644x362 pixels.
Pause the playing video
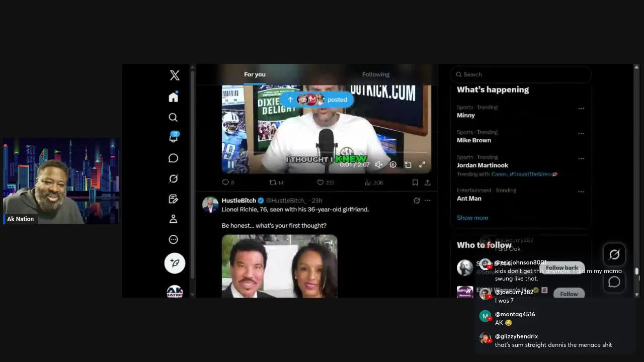coord(230,164)
